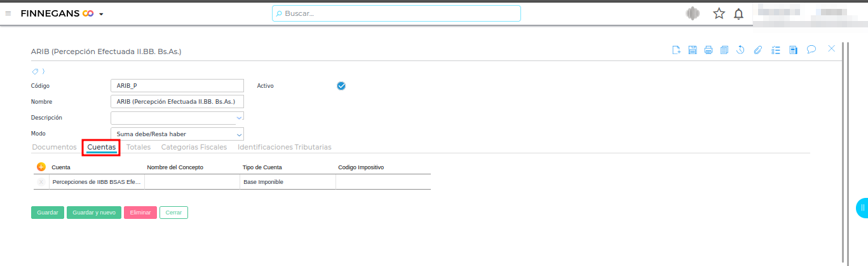This screenshot has height=266, width=868.
Task: Switch to the Categorias Fiscales tab
Action: [194, 147]
